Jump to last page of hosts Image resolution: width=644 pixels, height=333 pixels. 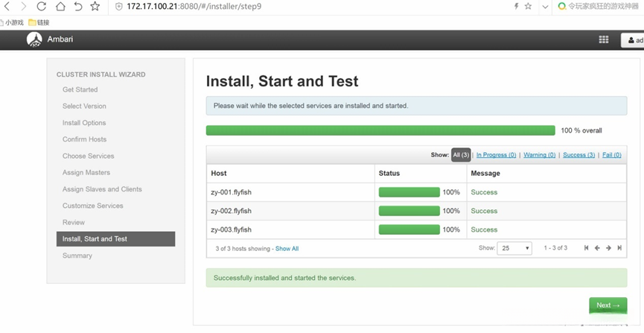619,248
